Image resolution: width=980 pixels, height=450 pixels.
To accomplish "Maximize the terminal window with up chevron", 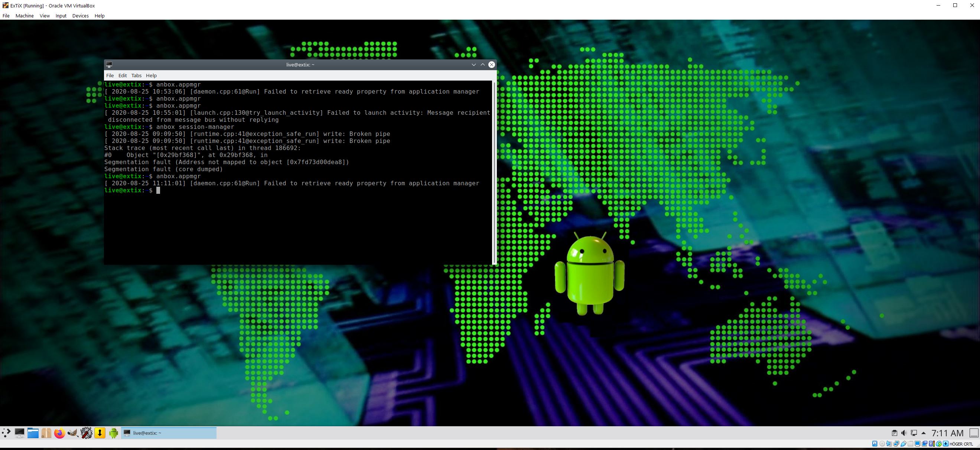I will point(482,65).
